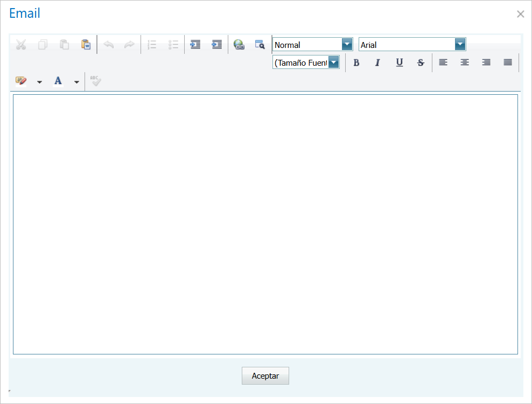
Task: Toggle underline formatting
Action: point(399,62)
